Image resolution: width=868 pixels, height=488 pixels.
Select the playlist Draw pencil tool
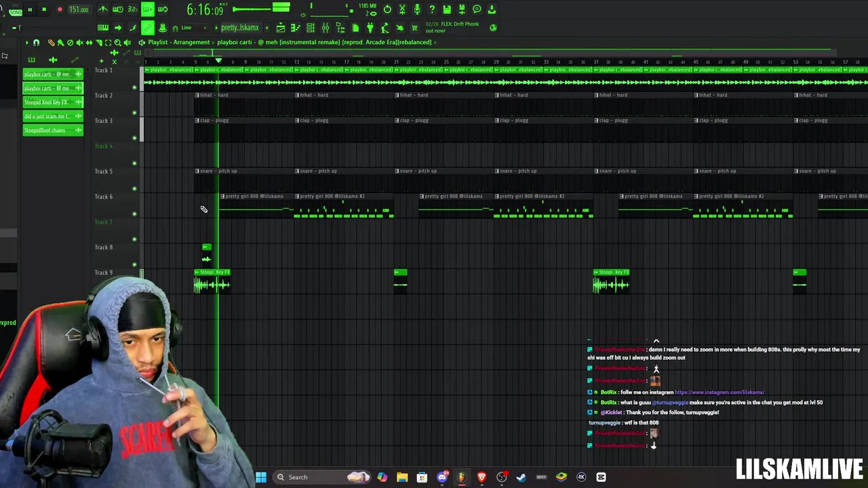pyautogui.click(x=51, y=43)
